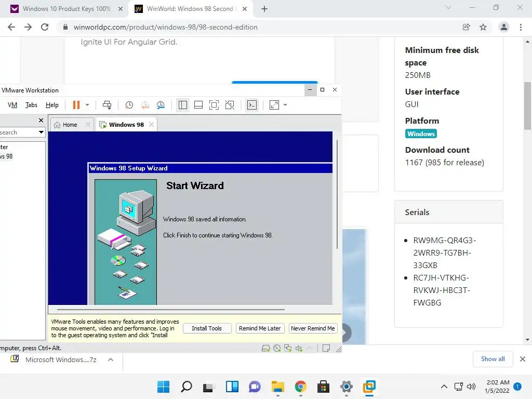The height and width of the screenshot is (399, 532).
Task: Open taskbar search
Action: [x=187, y=387]
